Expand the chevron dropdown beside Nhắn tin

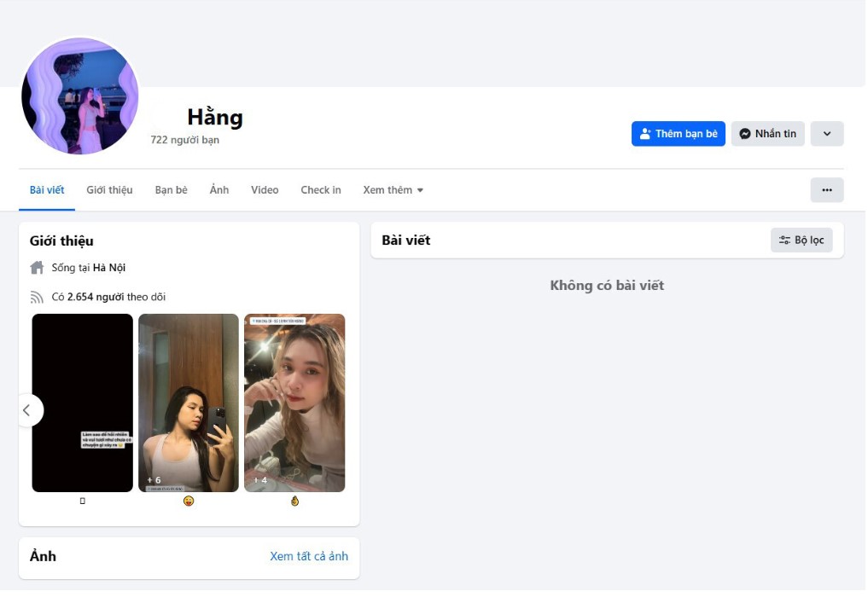click(826, 134)
